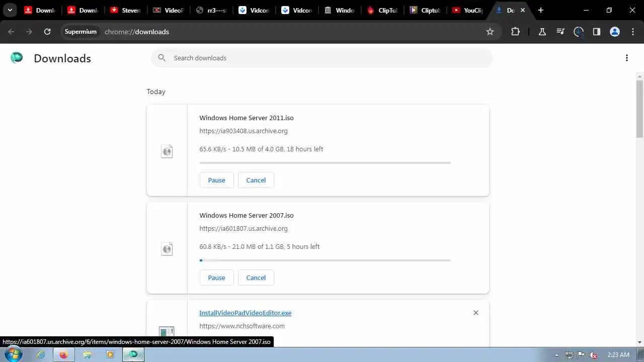Open Windows Explorer from the taskbar
Image resolution: width=644 pixels, height=362 pixels.
pyautogui.click(x=87, y=354)
